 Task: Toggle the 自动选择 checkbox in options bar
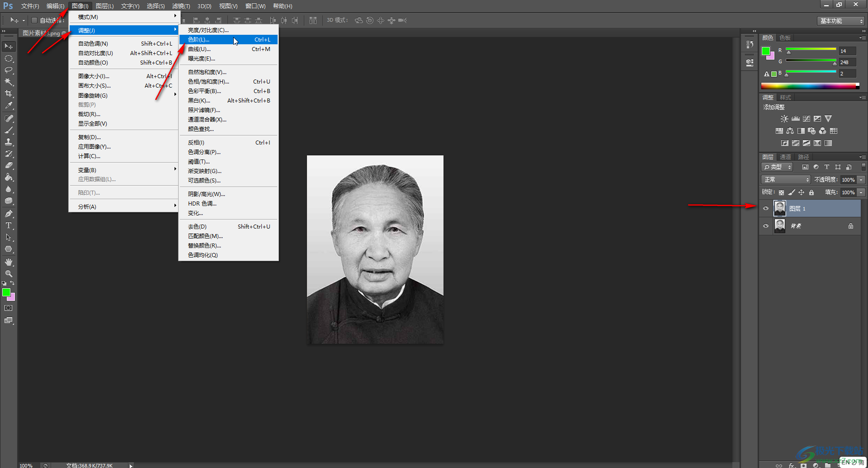(34, 20)
